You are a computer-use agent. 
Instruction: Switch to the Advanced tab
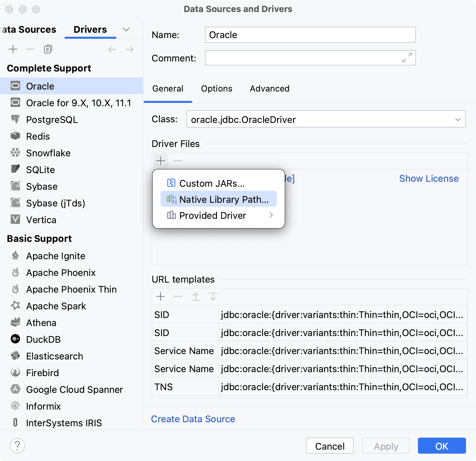(269, 89)
